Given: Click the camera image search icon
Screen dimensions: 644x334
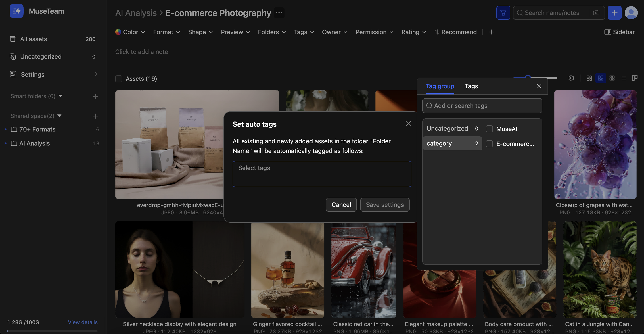Looking at the screenshot, I should tap(596, 13).
